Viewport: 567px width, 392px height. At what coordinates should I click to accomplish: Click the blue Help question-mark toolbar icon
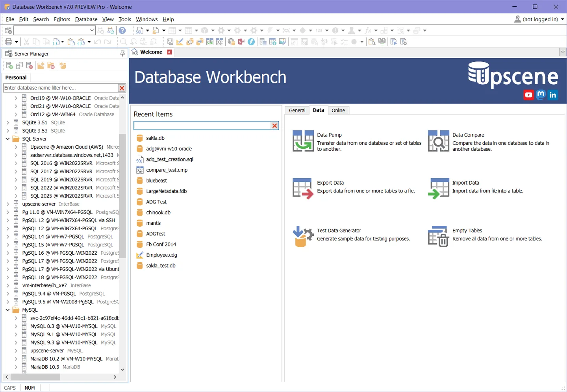[122, 30]
